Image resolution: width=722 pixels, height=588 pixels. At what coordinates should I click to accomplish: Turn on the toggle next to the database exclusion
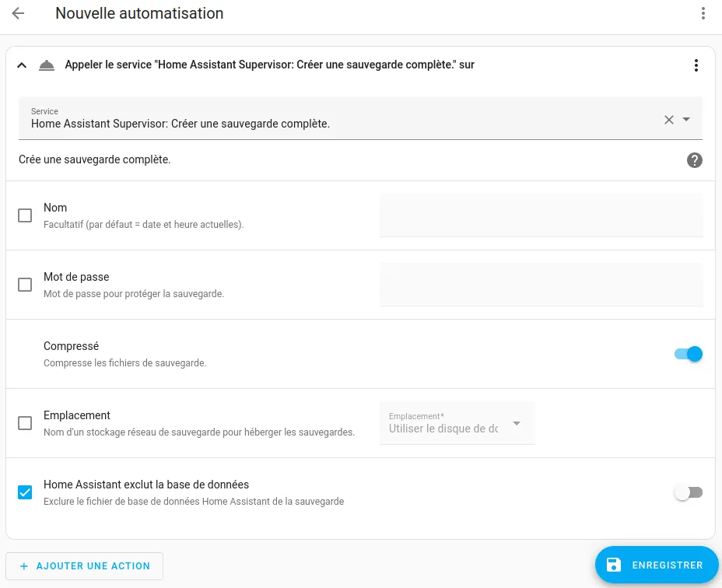(688, 492)
